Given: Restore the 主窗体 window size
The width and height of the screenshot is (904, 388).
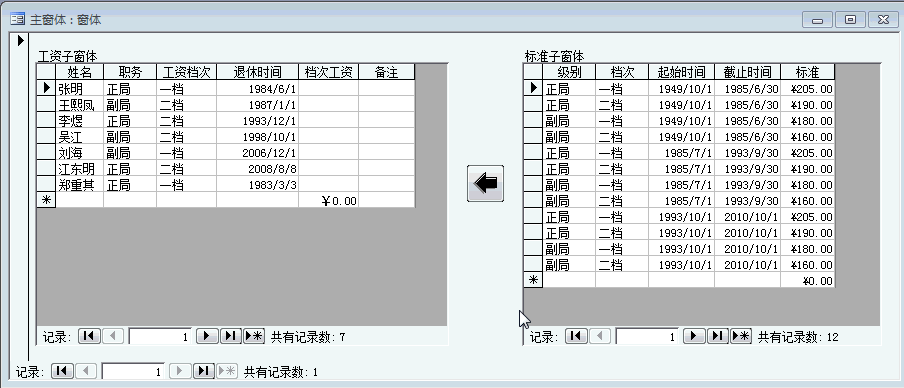Looking at the screenshot, I should click(x=850, y=20).
